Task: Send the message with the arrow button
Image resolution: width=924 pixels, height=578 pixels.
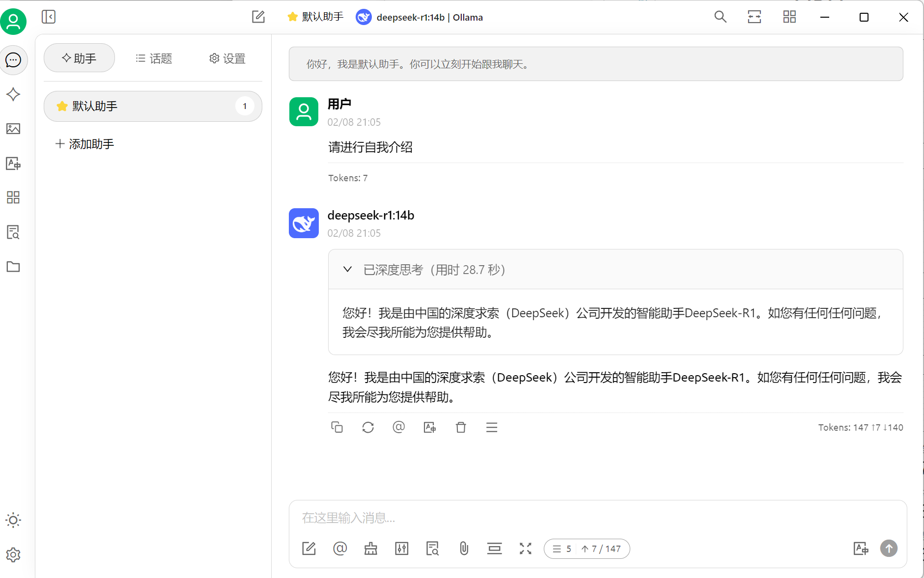Action: [889, 548]
